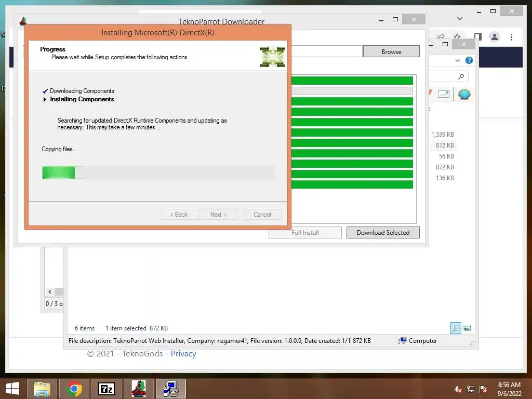Click the blue shell icon in Explorer ribbon
The image size is (532, 399).
point(464,94)
